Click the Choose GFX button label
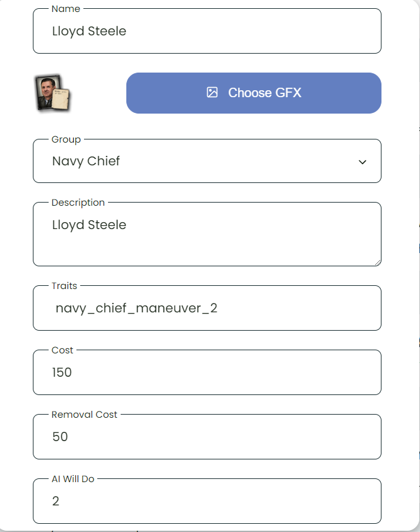This screenshot has height=532, width=420. (x=265, y=93)
